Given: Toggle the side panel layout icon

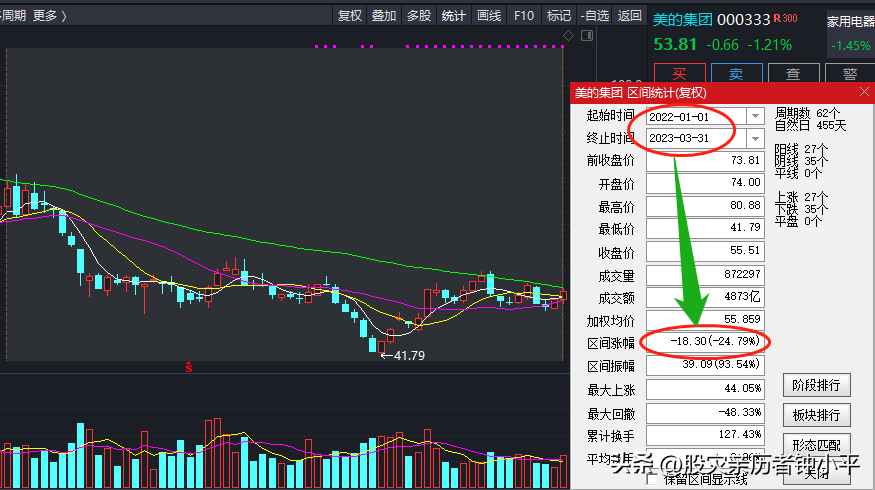Looking at the screenshot, I should click(586, 36).
